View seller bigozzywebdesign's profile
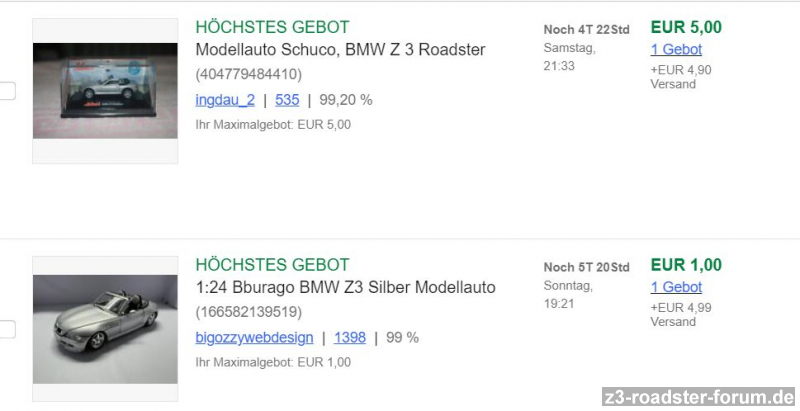The height and width of the screenshot is (411, 800). pos(252,338)
